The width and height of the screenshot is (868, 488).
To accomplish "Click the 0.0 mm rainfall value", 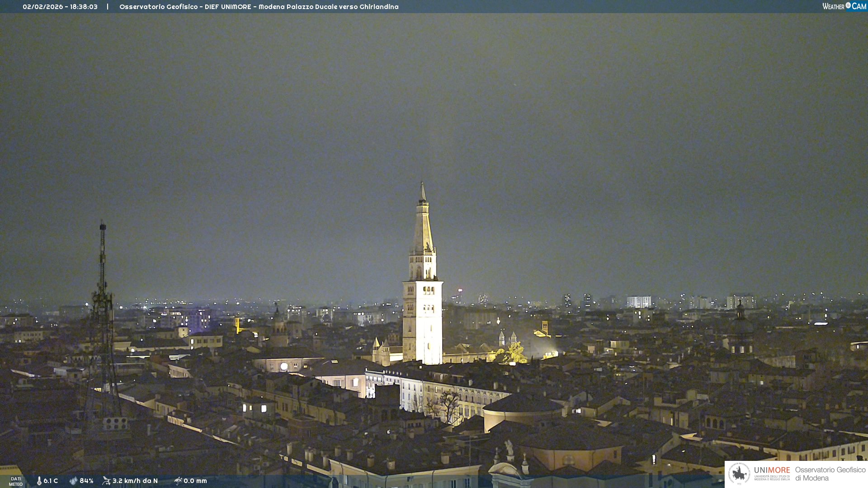I will [195, 481].
